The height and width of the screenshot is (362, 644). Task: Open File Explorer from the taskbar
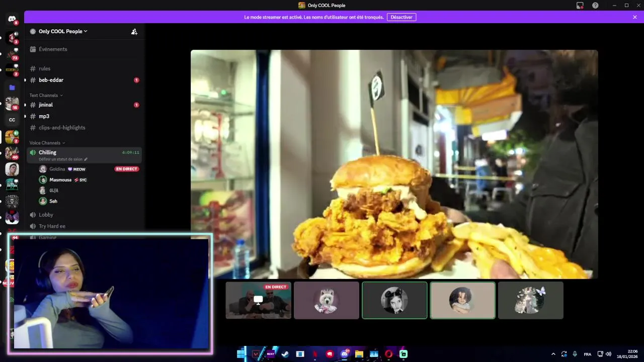pyautogui.click(x=359, y=354)
